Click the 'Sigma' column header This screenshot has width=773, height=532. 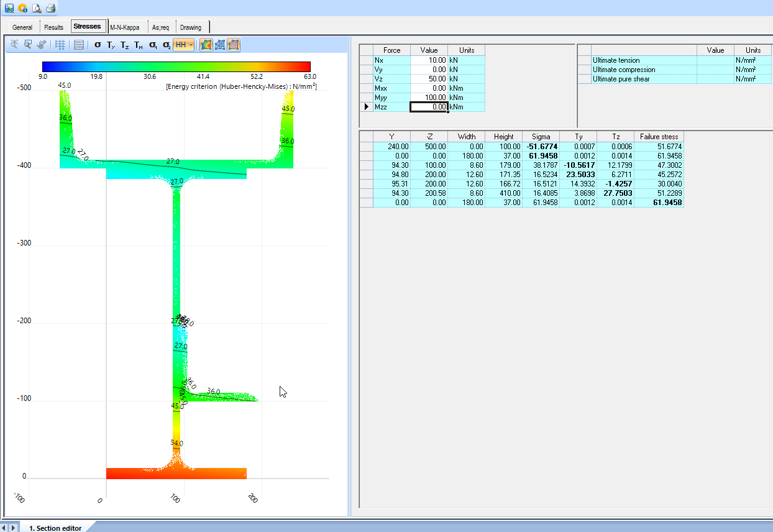click(x=541, y=137)
